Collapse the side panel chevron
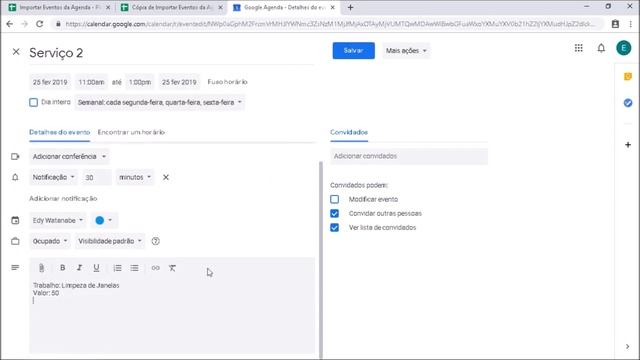Viewport: 640px width, 360px height. [627, 347]
